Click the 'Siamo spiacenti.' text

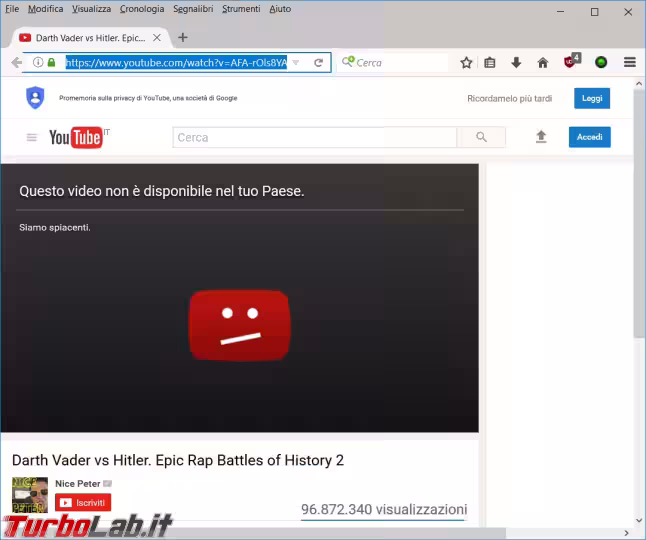pyautogui.click(x=55, y=227)
